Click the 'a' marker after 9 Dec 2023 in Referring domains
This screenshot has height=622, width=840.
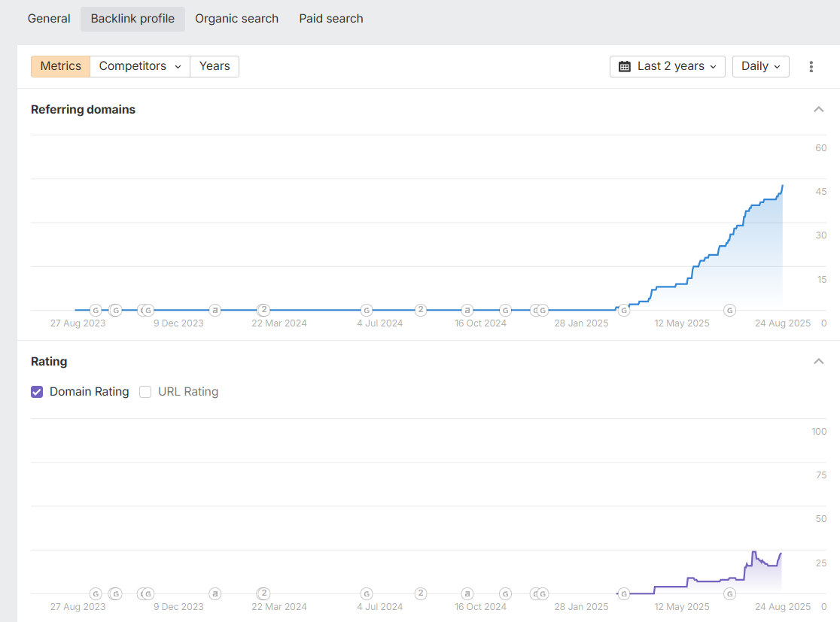pyautogui.click(x=215, y=310)
